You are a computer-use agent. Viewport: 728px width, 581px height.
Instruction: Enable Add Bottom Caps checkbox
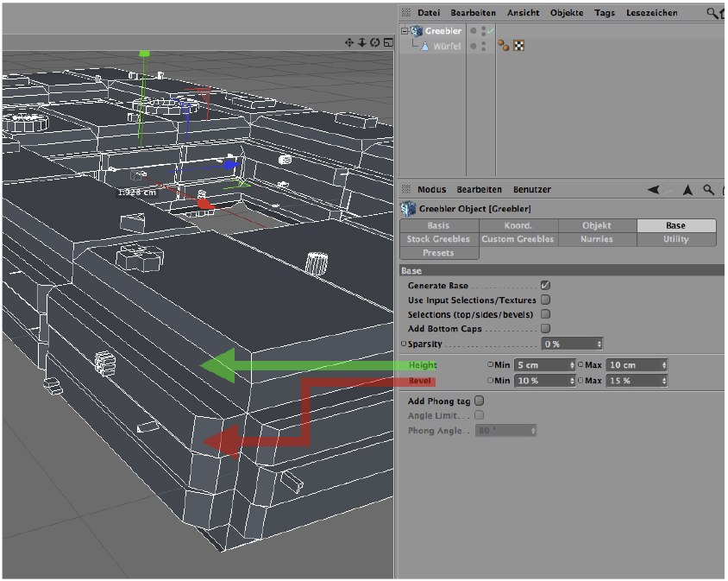click(x=545, y=328)
